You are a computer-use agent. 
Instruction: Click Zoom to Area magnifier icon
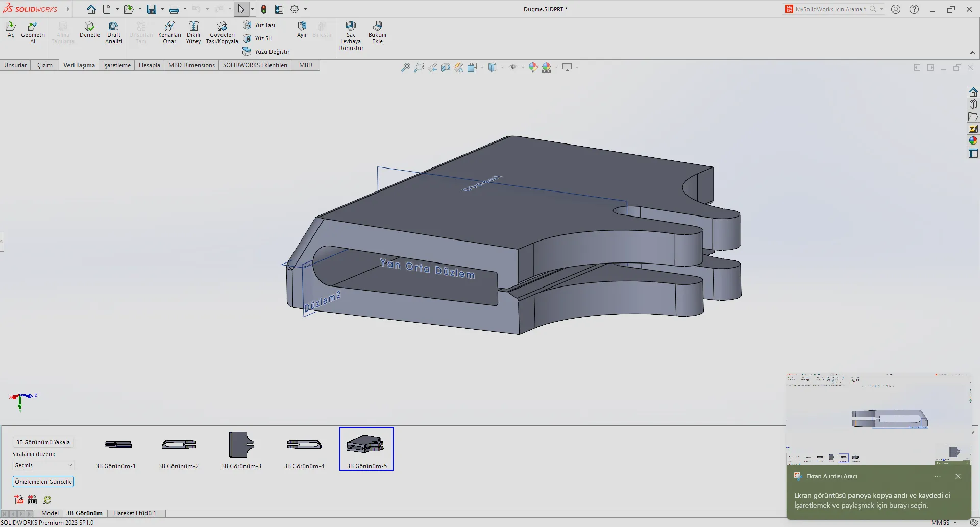[419, 67]
